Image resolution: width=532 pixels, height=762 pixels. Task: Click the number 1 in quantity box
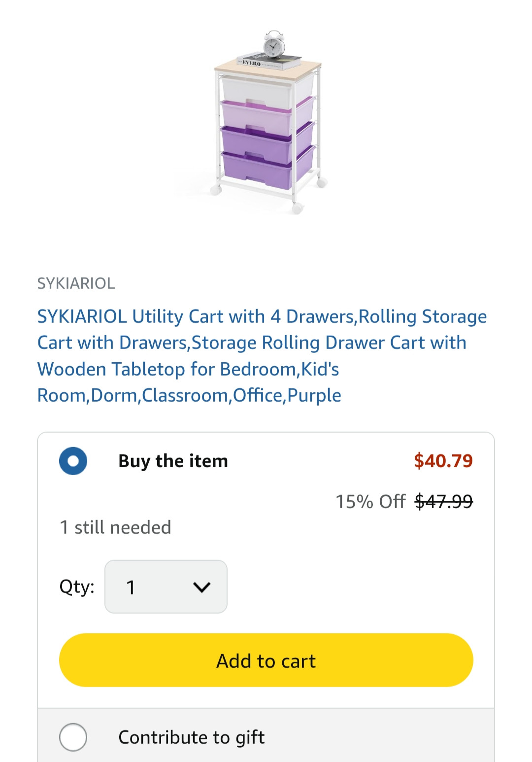[x=131, y=587]
